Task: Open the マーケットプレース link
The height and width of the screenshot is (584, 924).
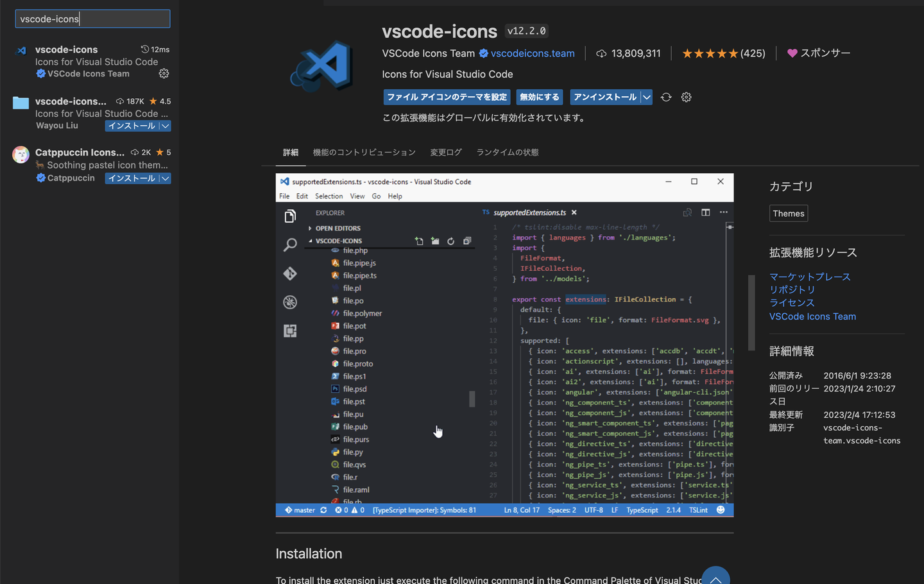Action: point(810,277)
